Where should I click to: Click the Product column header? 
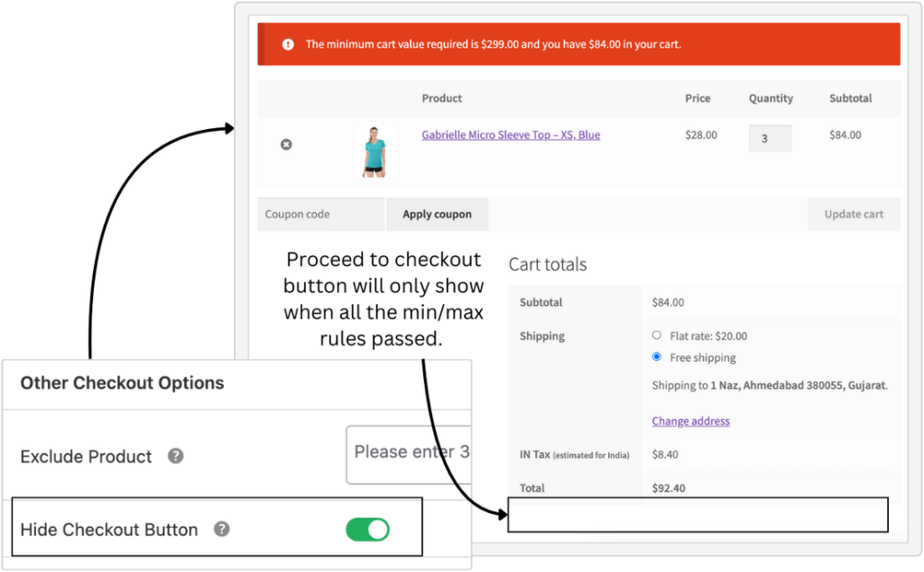tap(442, 98)
